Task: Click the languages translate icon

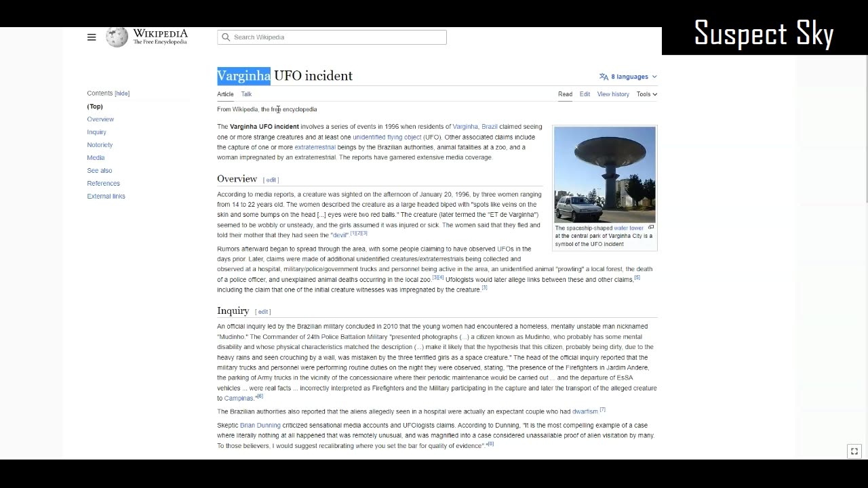Action: (x=604, y=77)
